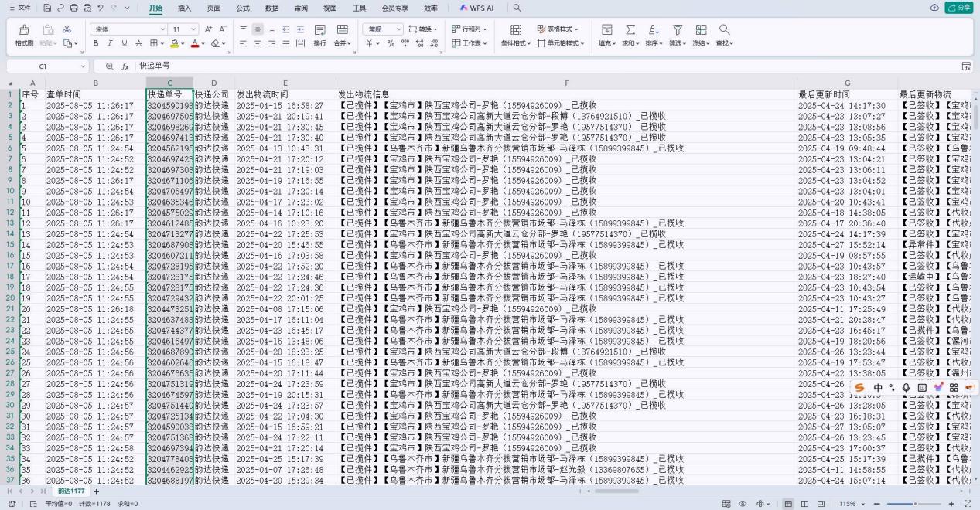Open the font size 11 dropdown
This screenshot has width=980, height=510.
click(195, 29)
